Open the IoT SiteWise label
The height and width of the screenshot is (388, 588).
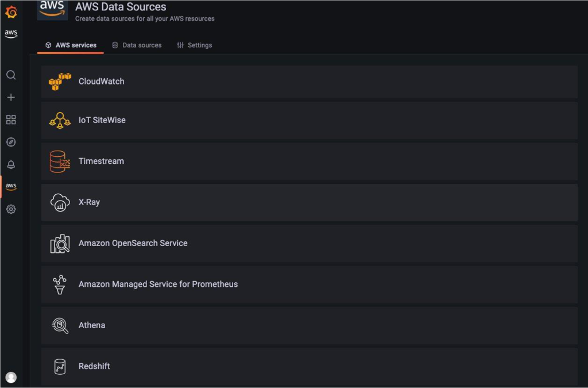click(102, 120)
